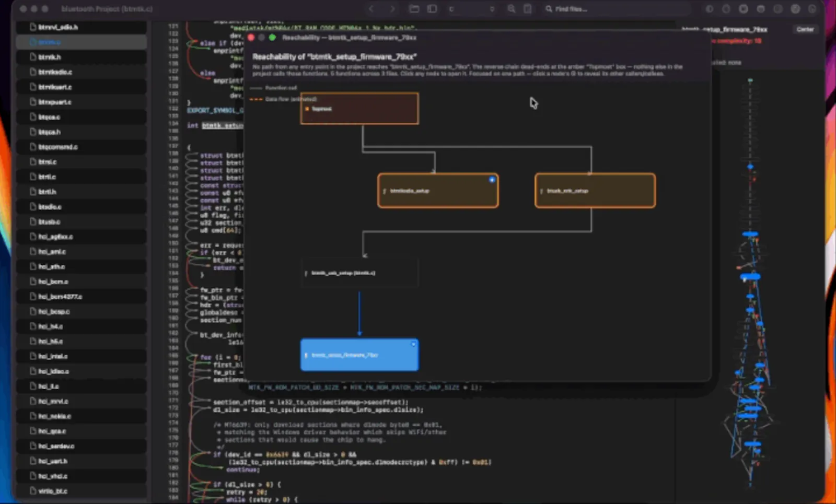Click the blue diamond marker in the minimap graph
This screenshot has width=836, height=504.
pos(750,167)
